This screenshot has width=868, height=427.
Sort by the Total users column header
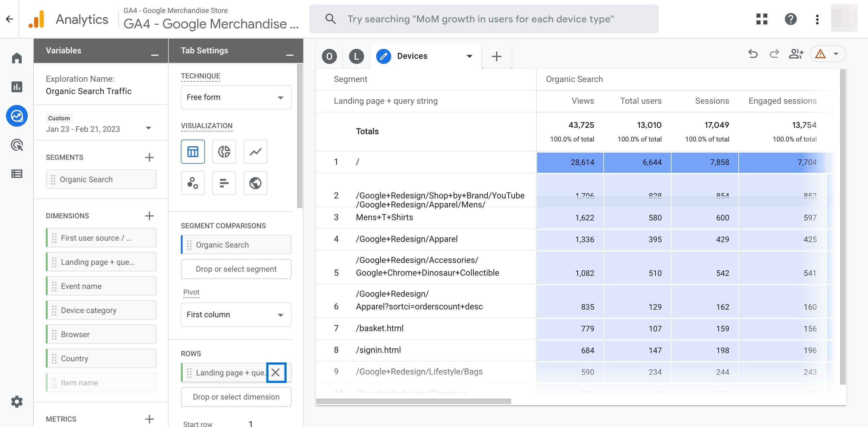(640, 101)
